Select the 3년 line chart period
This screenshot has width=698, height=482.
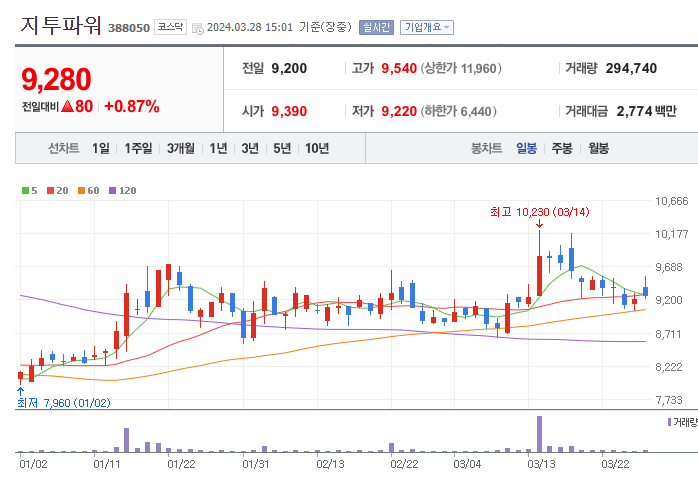tap(250, 148)
